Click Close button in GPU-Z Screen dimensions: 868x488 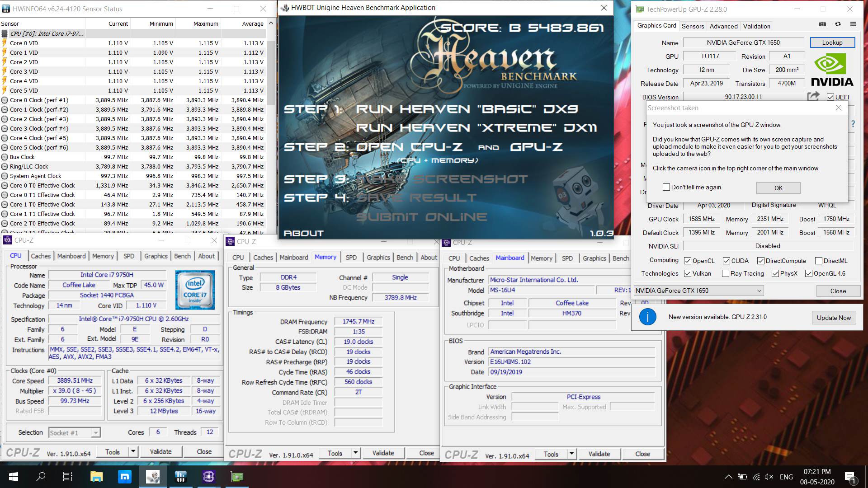838,291
